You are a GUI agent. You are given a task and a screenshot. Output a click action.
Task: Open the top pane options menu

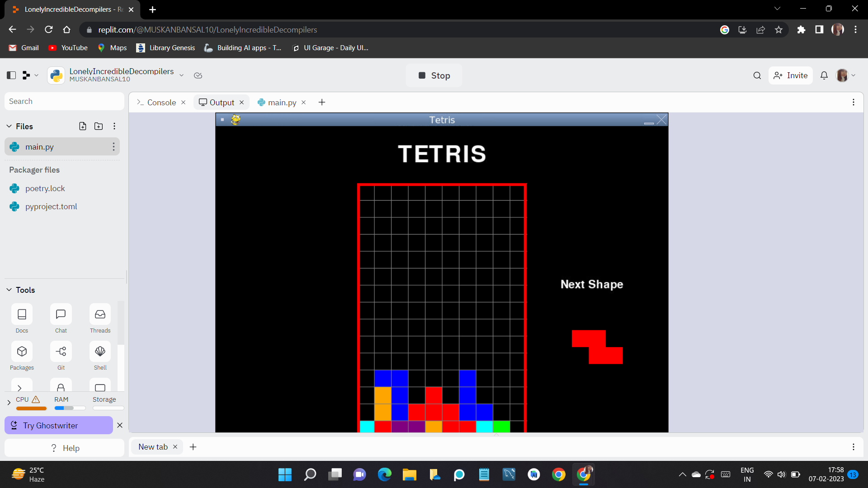pos(854,103)
